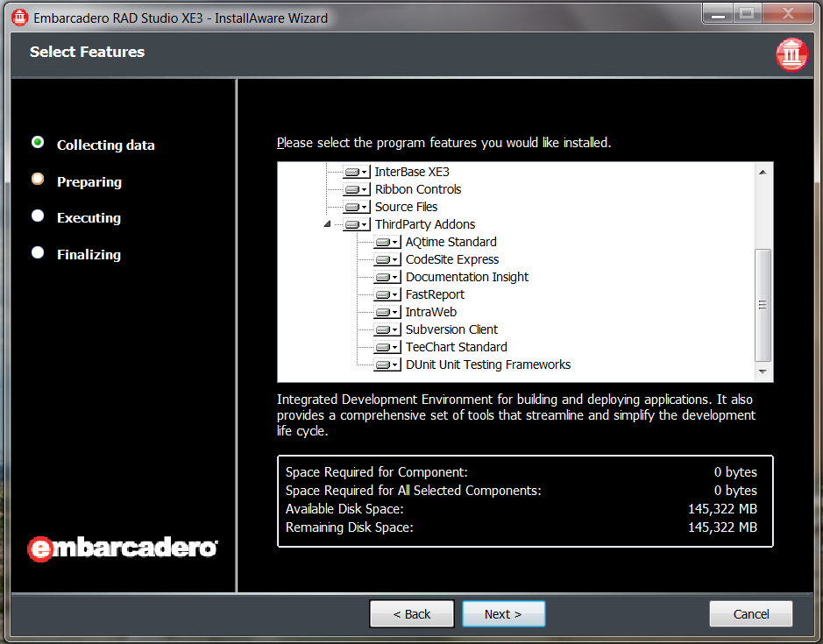Select the CodeSite Express feature label
The width and height of the screenshot is (823, 644).
point(452,260)
